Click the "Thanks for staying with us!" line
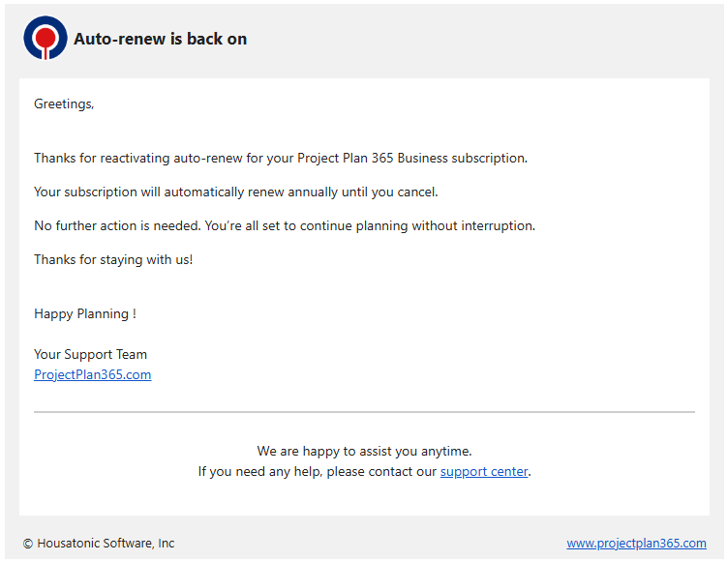Image resolution: width=728 pixels, height=561 pixels. (x=113, y=260)
